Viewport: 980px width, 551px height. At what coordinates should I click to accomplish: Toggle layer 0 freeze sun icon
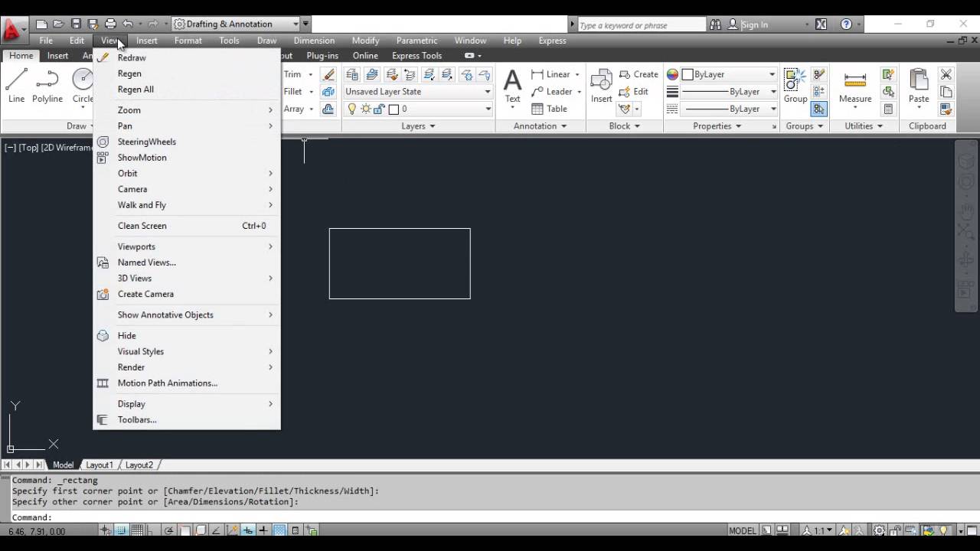click(366, 109)
